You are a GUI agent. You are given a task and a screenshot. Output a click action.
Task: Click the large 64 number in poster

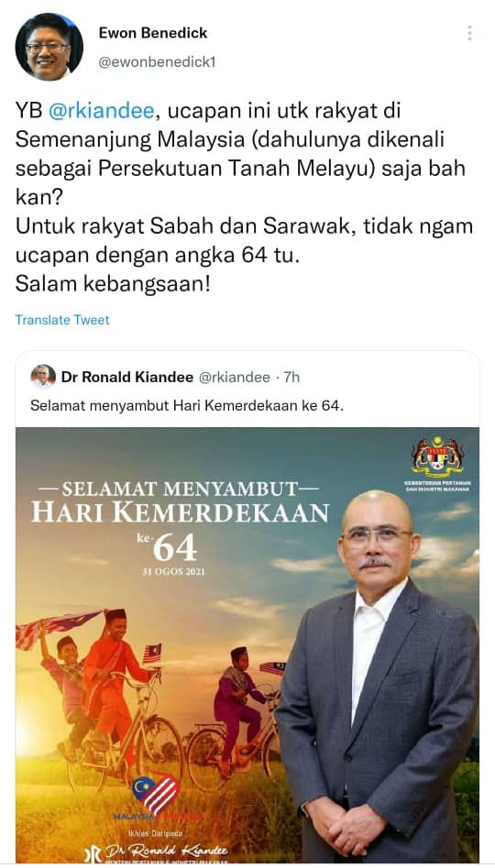point(174,549)
